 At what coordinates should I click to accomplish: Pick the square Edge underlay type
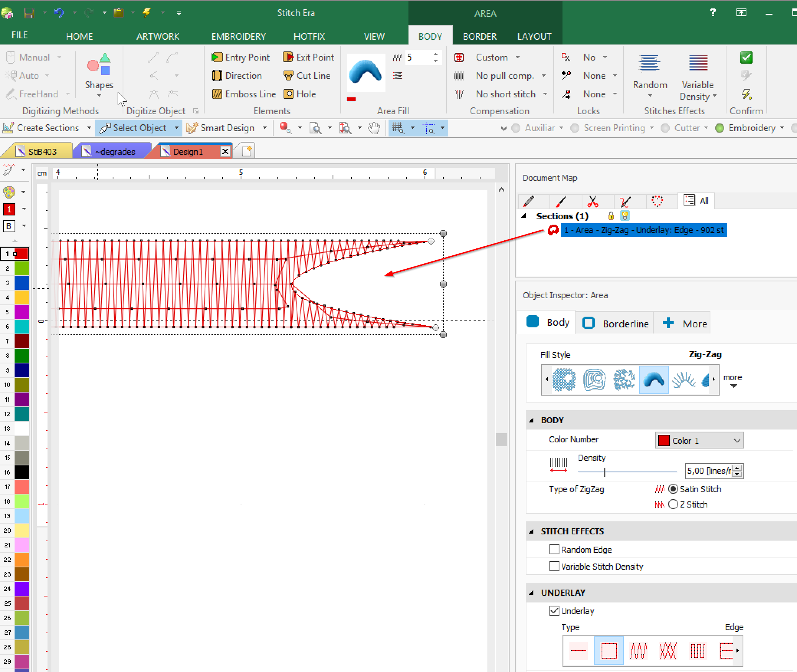tap(609, 651)
